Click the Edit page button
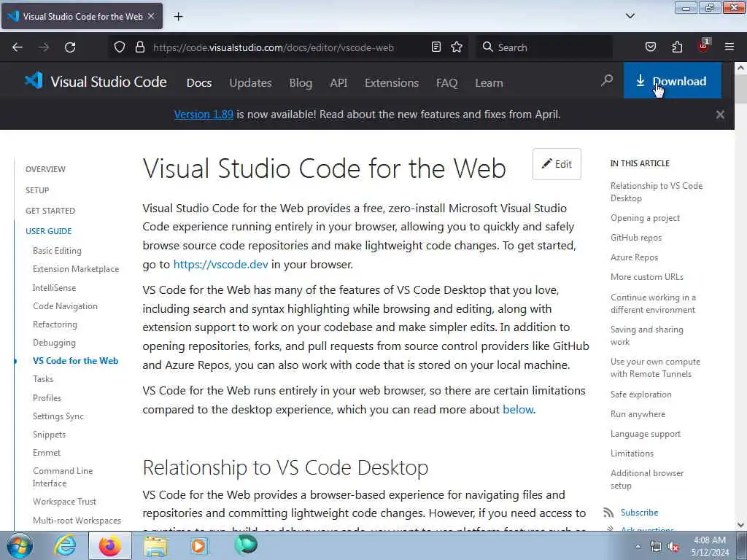The height and width of the screenshot is (560, 747). click(x=557, y=164)
